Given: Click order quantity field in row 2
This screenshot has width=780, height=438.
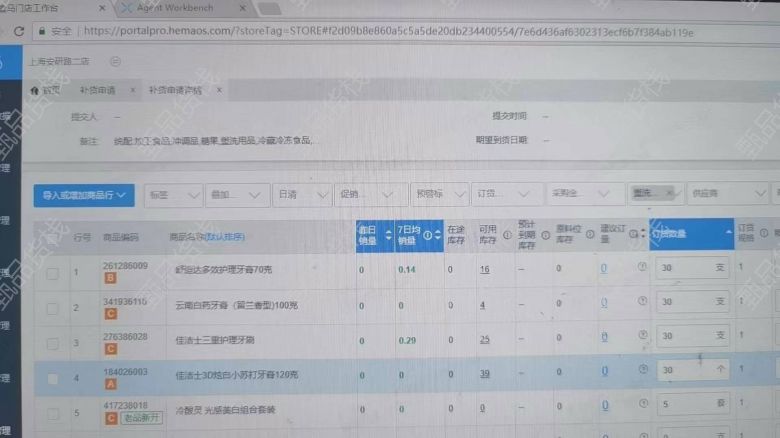Looking at the screenshot, I should (x=690, y=303).
